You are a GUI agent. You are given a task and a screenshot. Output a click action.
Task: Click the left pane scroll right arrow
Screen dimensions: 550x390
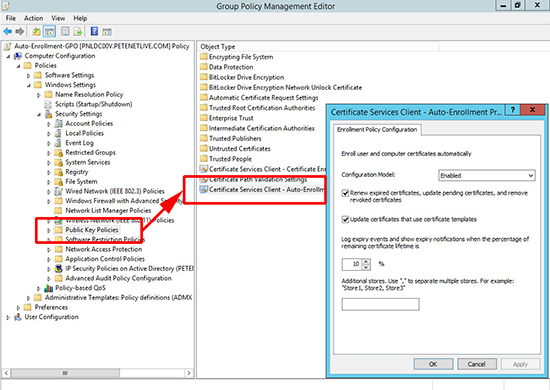[189, 373]
